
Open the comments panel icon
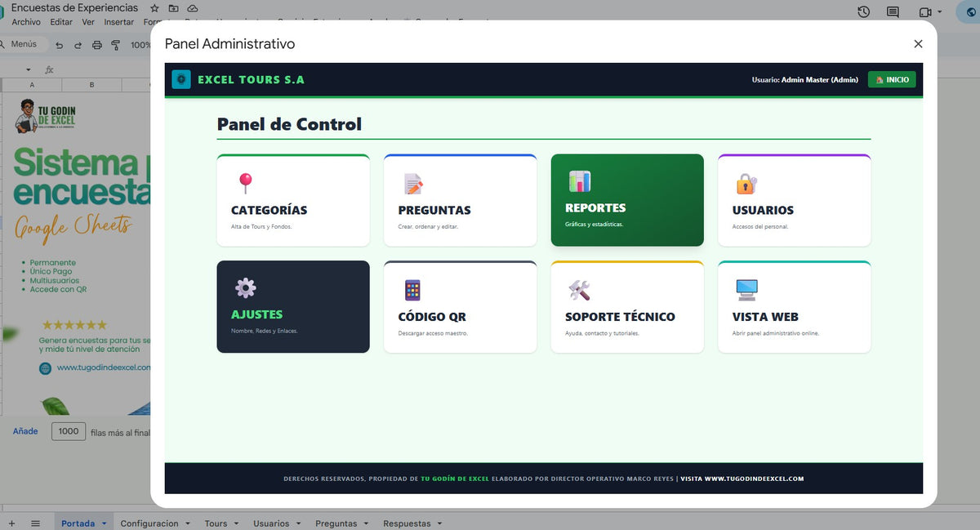(x=893, y=12)
